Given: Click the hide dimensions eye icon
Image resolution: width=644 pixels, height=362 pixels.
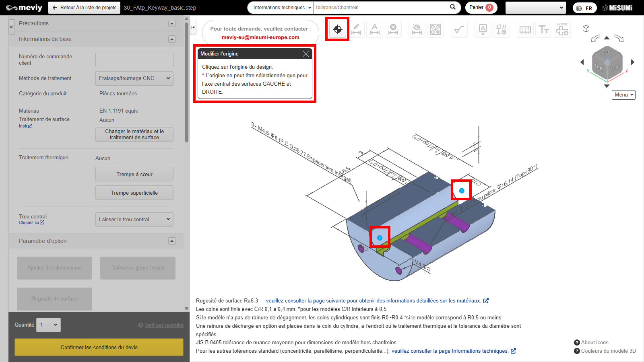Looking at the screenshot, I should (x=417, y=29).
